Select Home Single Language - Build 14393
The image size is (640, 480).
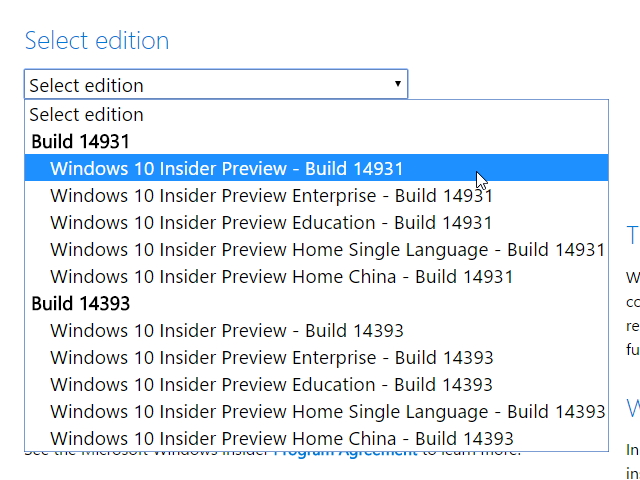tap(327, 411)
